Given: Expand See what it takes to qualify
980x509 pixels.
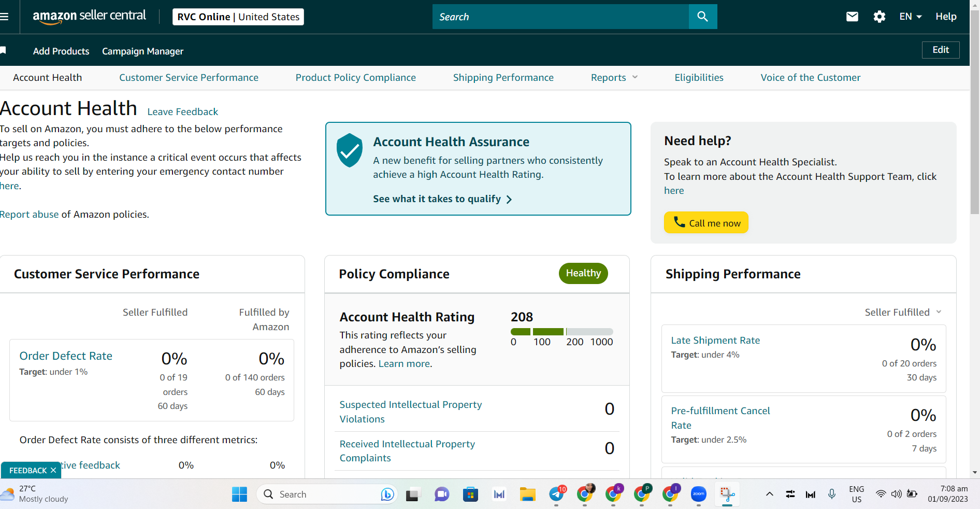Looking at the screenshot, I should 442,199.
